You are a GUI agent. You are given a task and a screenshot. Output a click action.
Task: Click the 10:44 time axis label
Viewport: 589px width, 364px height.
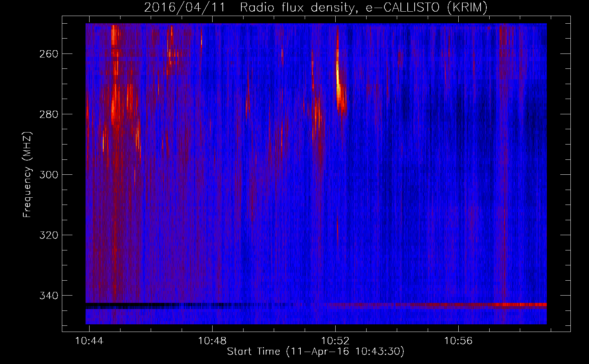(89, 341)
